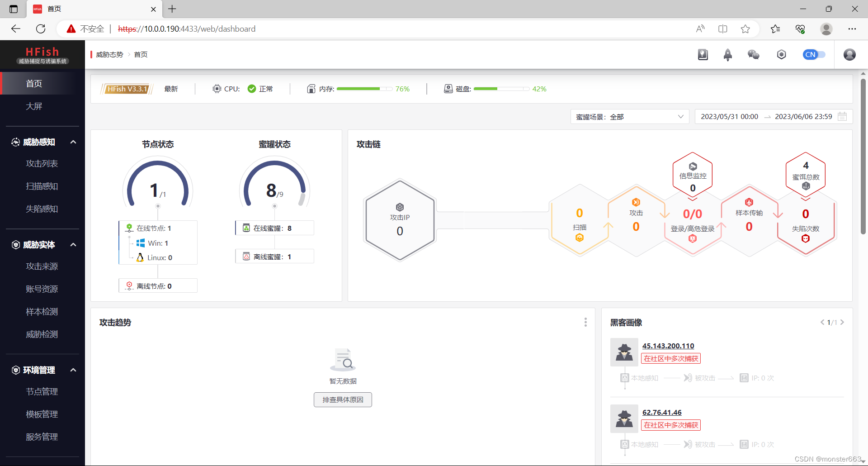Click the 离线节点 icon
Screen dimensions: 868x466
129,286
